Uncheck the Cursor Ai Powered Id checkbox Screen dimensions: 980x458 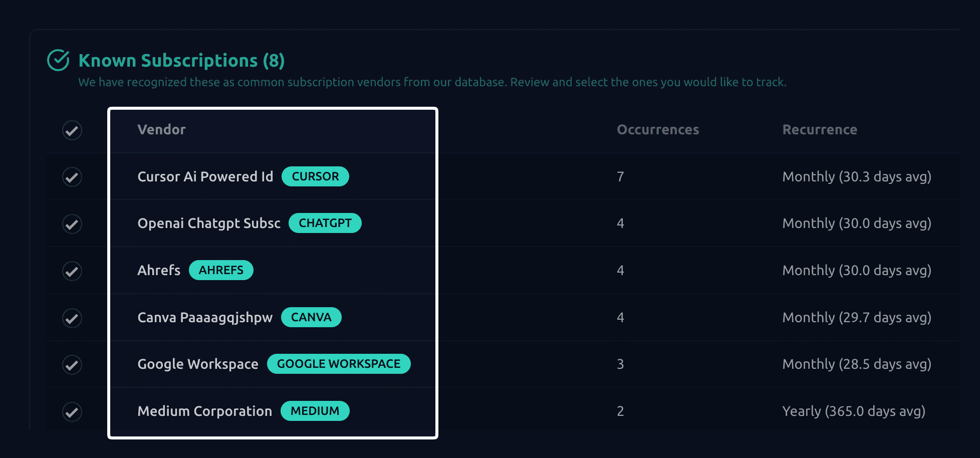click(x=72, y=177)
